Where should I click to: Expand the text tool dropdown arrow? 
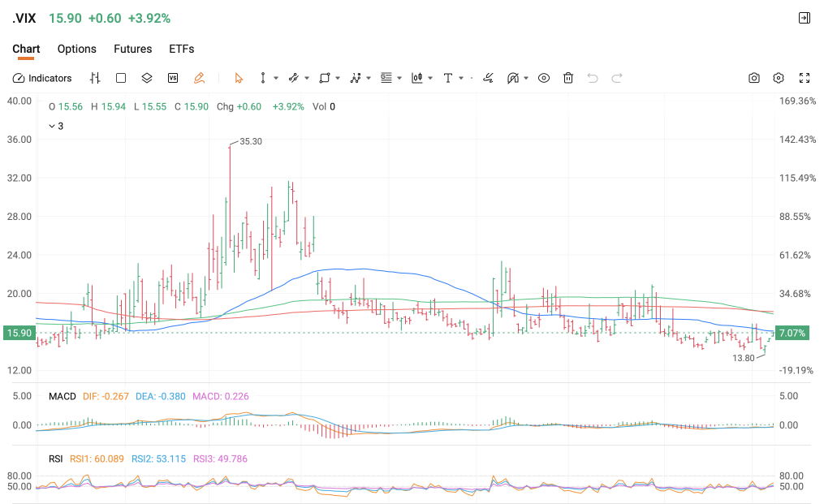pos(461,78)
